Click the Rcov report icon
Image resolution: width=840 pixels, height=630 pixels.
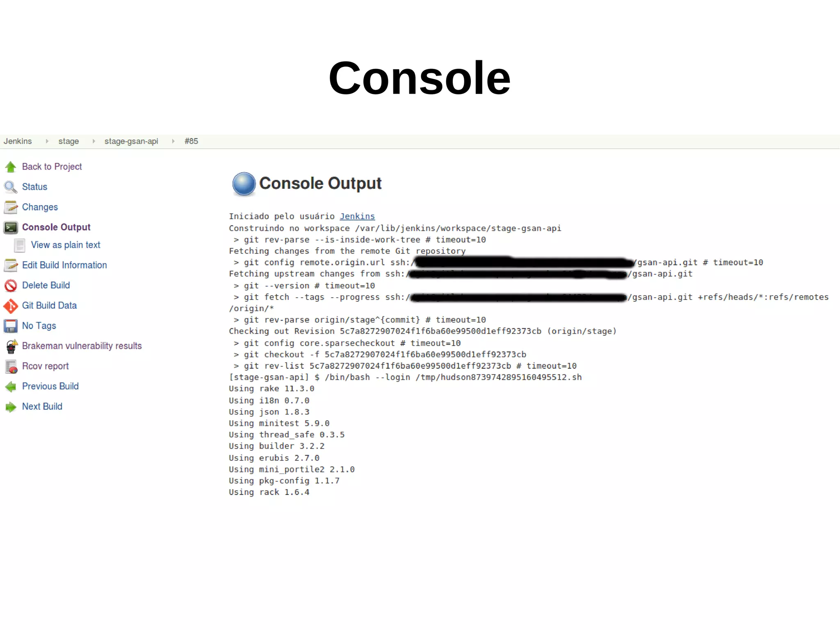11,367
